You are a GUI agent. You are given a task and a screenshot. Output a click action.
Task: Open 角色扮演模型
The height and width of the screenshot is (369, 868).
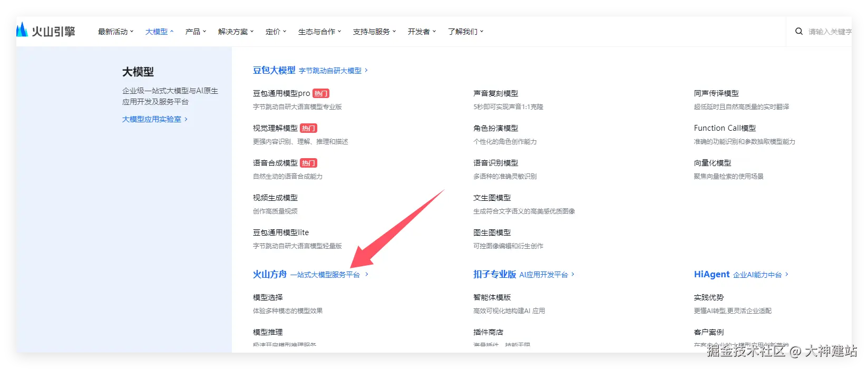495,128
